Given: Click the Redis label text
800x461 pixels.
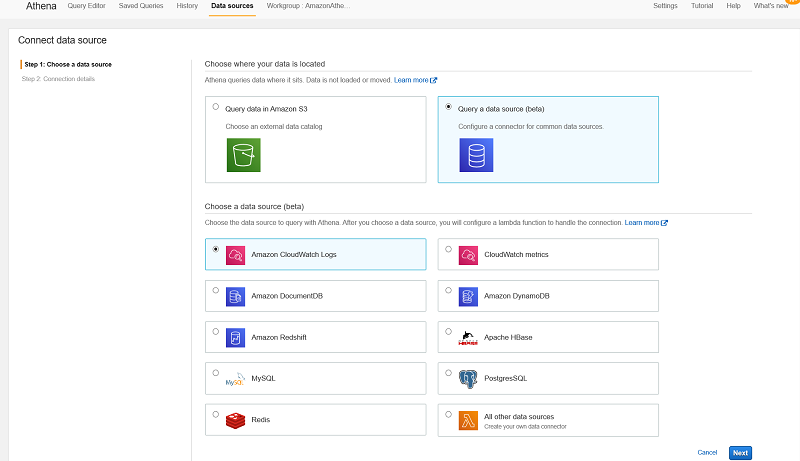Looking at the screenshot, I should click(261, 420).
